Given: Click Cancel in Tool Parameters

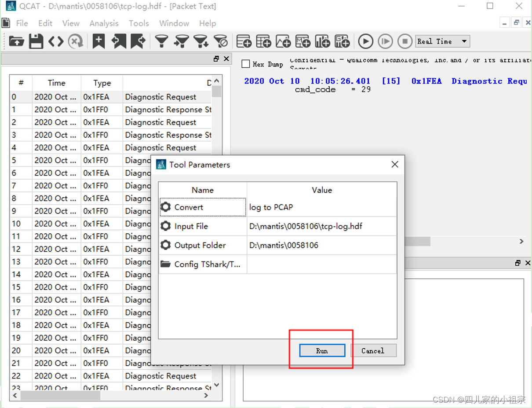Looking at the screenshot, I should click(x=373, y=351).
